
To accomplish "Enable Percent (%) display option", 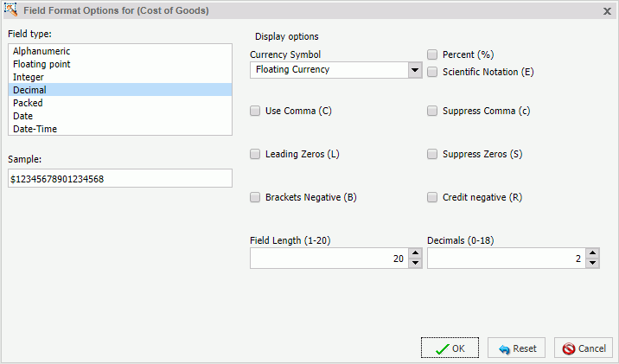I will click(x=432, y=54).
